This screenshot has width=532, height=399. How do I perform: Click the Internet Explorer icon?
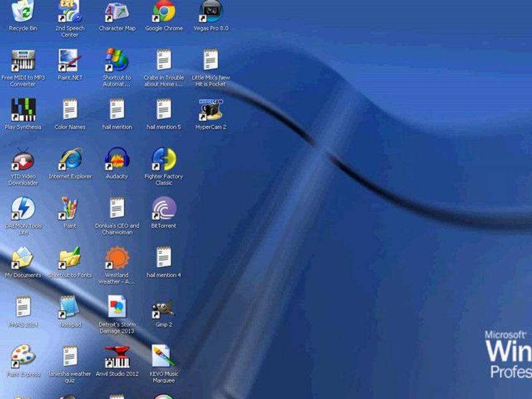70,159
